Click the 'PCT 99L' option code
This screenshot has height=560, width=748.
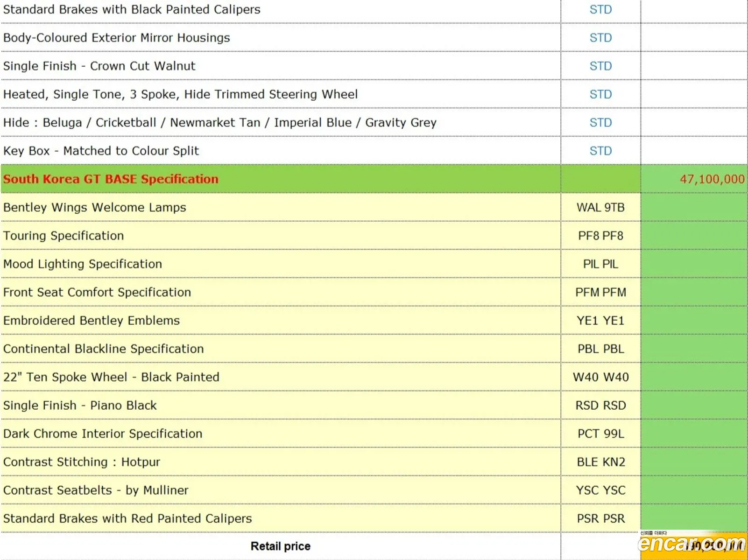click(x=600, y=434)
